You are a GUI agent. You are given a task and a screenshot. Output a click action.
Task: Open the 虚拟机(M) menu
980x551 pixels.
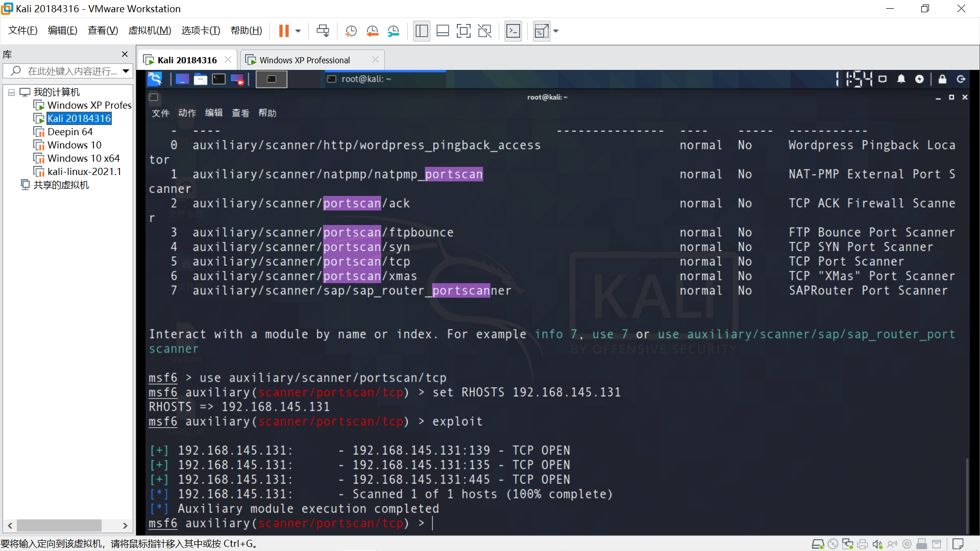tap(150, 31)
